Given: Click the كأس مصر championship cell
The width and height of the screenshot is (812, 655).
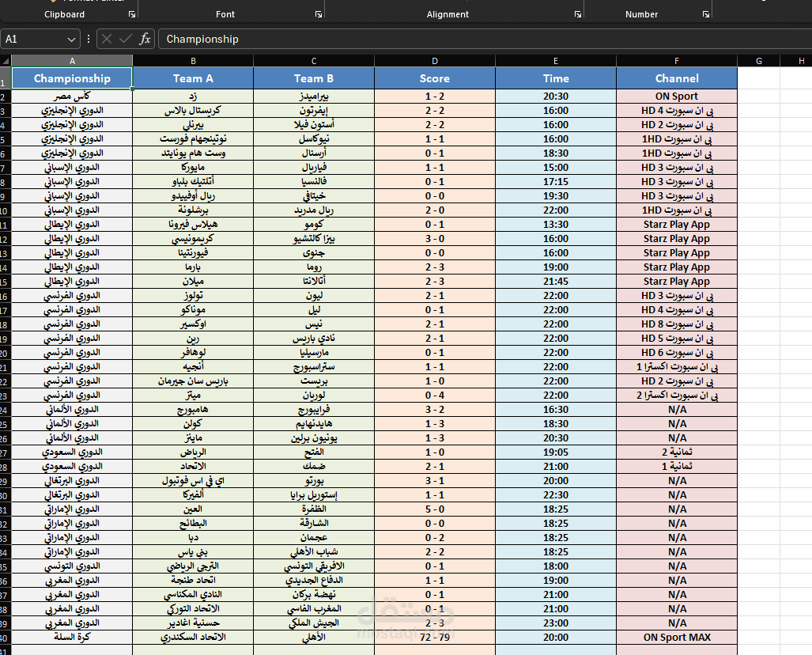Looking at the screenshot, I should tap(72, 97).
